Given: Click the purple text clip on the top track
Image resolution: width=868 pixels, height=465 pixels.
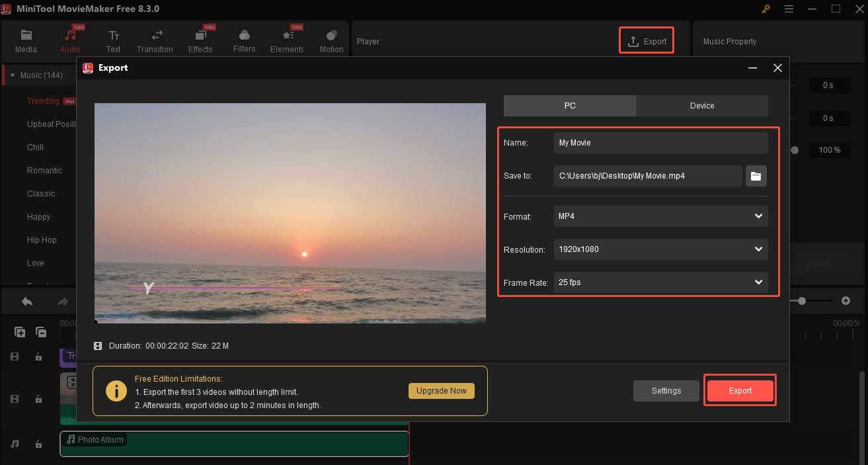Looking at the screenshot, I should pos(69,357).
